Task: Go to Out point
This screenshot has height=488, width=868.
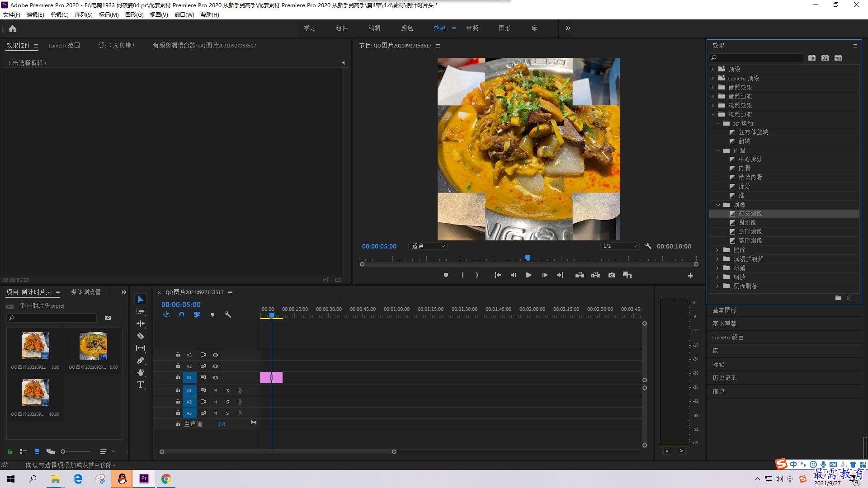Action: click(560, 275)
